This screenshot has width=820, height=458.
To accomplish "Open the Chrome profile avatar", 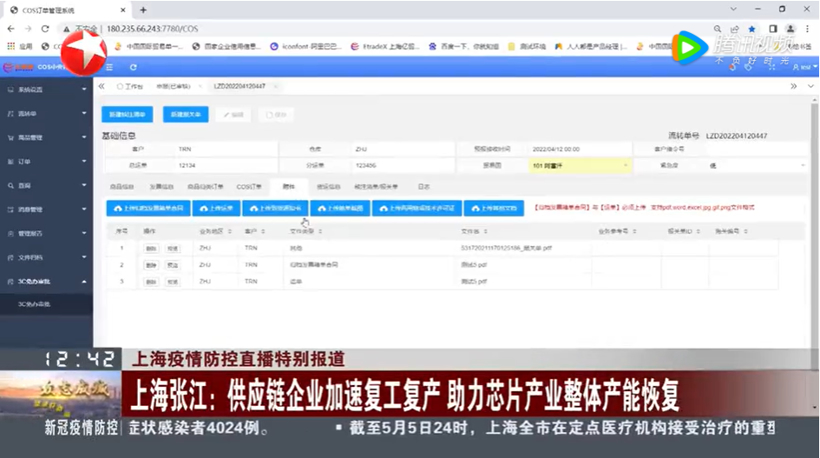I will 791,29.
